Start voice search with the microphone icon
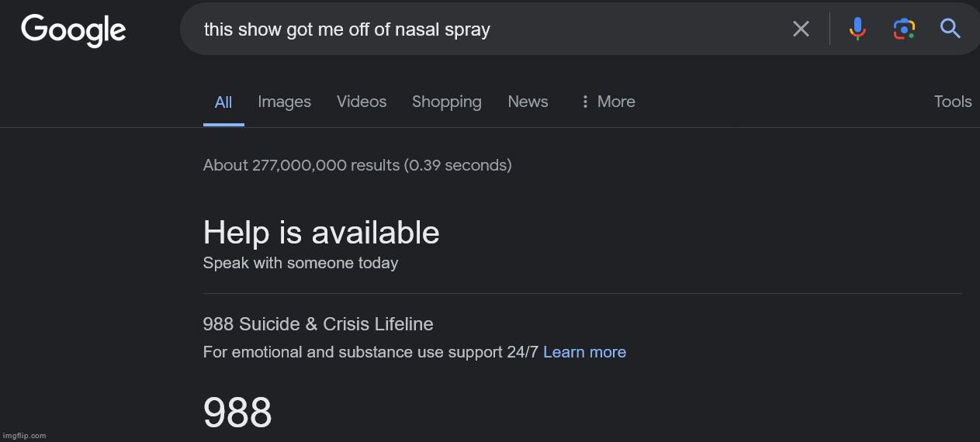980x442 pixels. coord(857,29)
